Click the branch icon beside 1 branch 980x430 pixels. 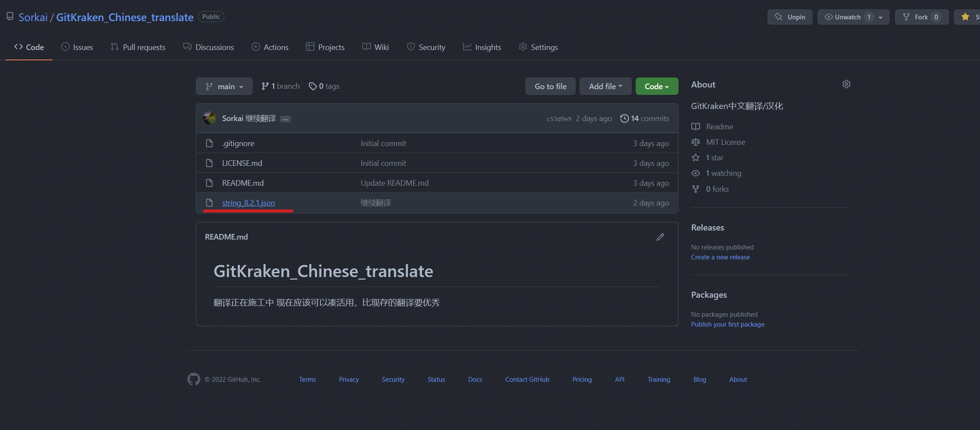coord(265,86)
